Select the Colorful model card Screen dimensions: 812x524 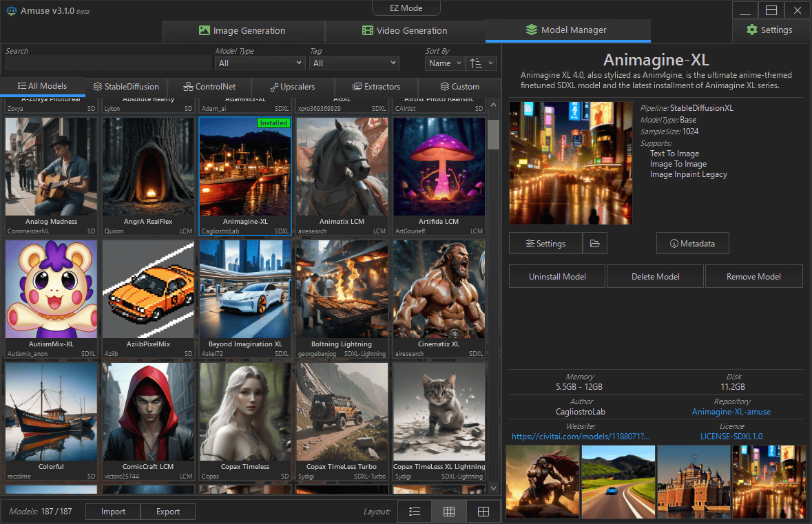tap(51, 421)
